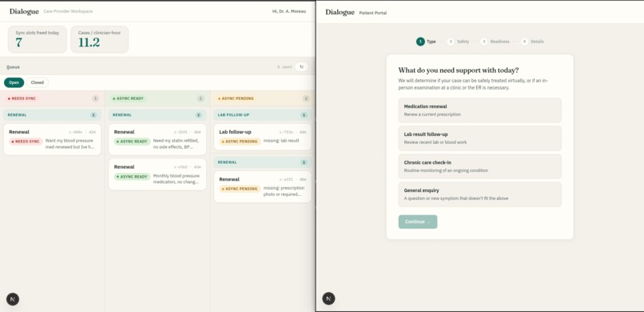
Task: Click the Continue button
Action: click(418, 222)
